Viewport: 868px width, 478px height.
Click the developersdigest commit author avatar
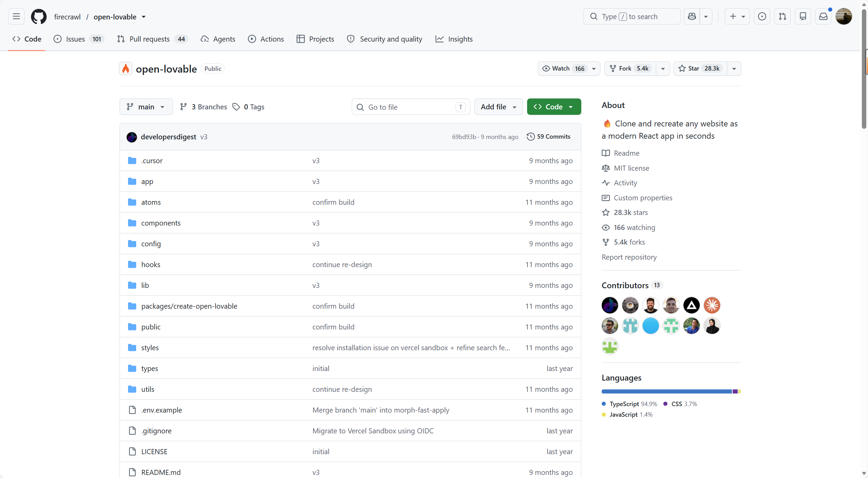tap(132, 137)
